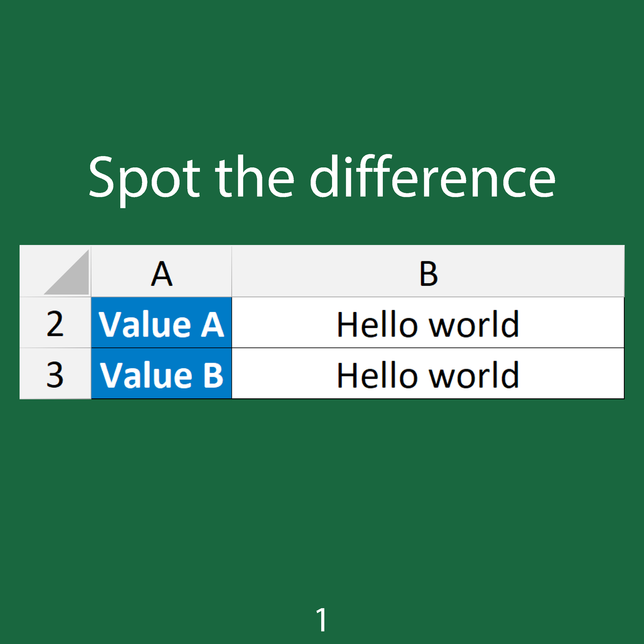Click the word the in the title
Screen dimensions: 644x644
click(254, 178)
